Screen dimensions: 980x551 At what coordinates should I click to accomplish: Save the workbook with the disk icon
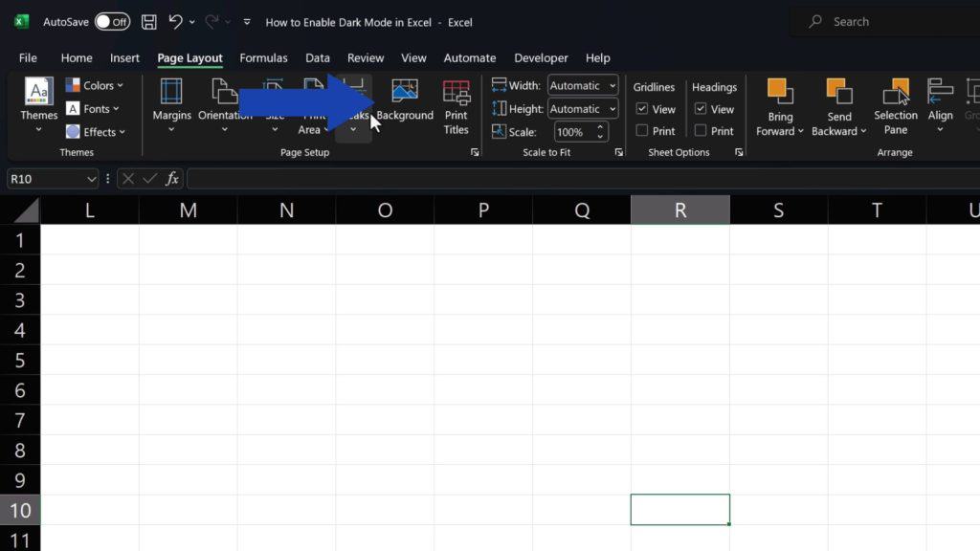click(x=148, y=22)
